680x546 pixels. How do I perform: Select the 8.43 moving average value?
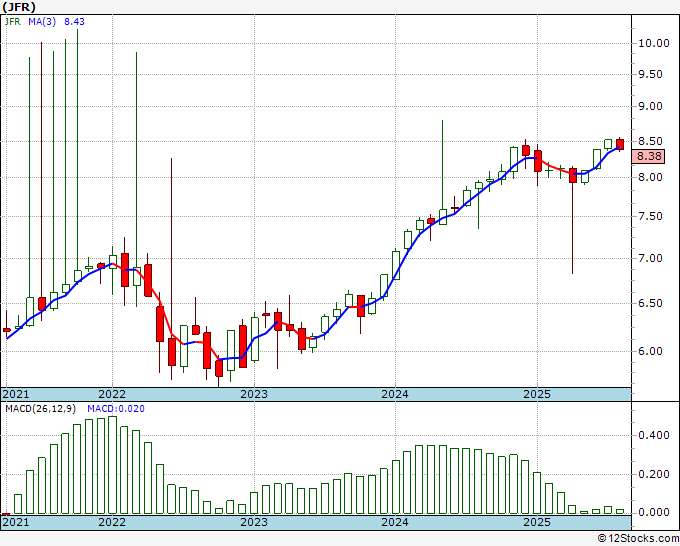coord(74,21)
